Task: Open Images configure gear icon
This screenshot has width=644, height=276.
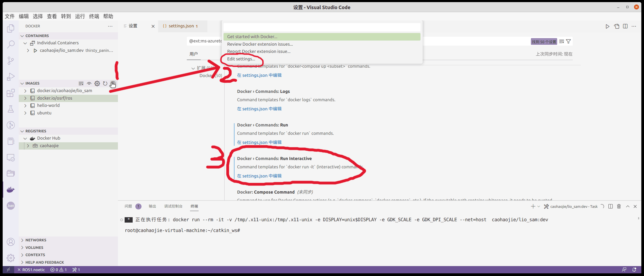Action: click(x=97, y=83)
